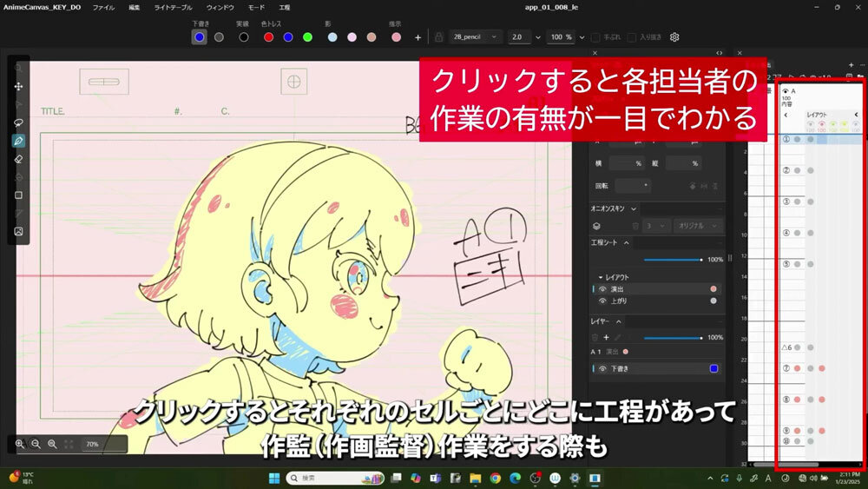Open brush settings gear icon
The width and height of the screenshot is (868, 489).
(674, 37)
